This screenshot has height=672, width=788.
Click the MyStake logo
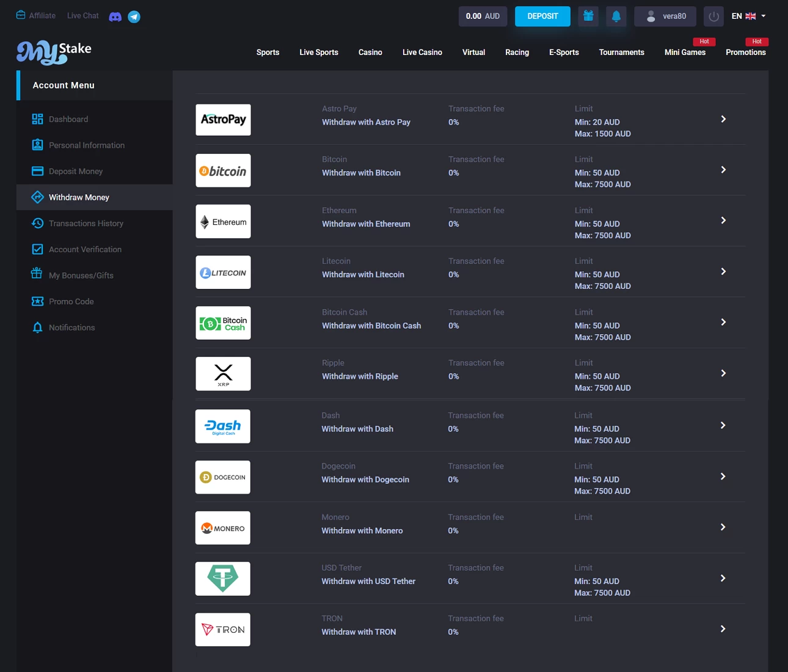point(54,52)
